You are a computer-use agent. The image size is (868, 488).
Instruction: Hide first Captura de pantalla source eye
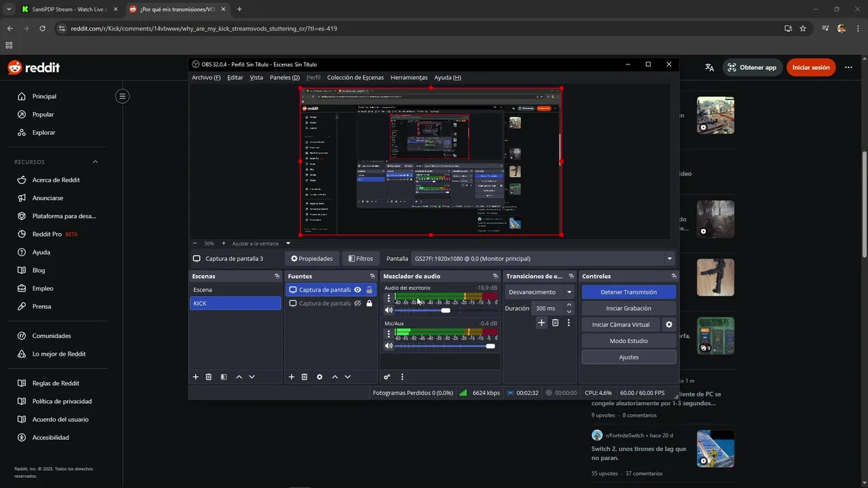(x=357, y=289)
